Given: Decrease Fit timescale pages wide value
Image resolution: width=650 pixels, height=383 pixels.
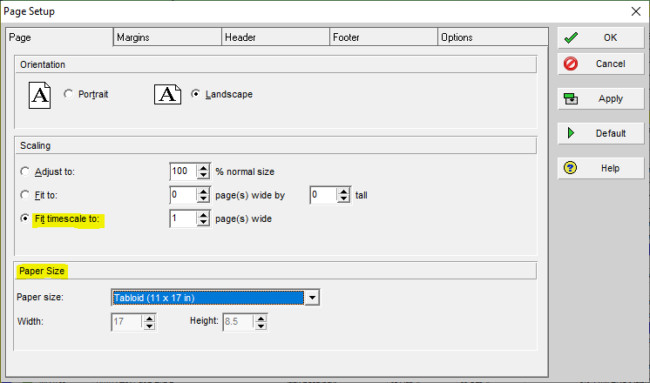Looking at the screenshot, I should 204,223.
